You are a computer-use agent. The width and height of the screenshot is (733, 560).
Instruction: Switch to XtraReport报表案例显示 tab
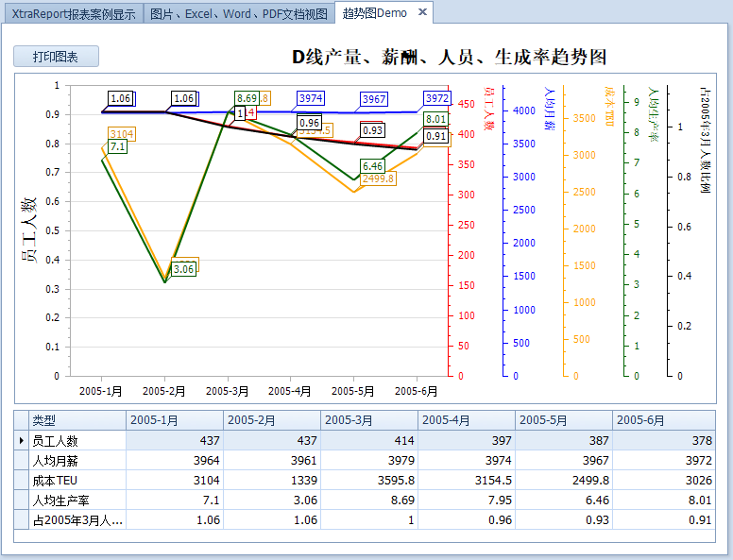(74, 13)
